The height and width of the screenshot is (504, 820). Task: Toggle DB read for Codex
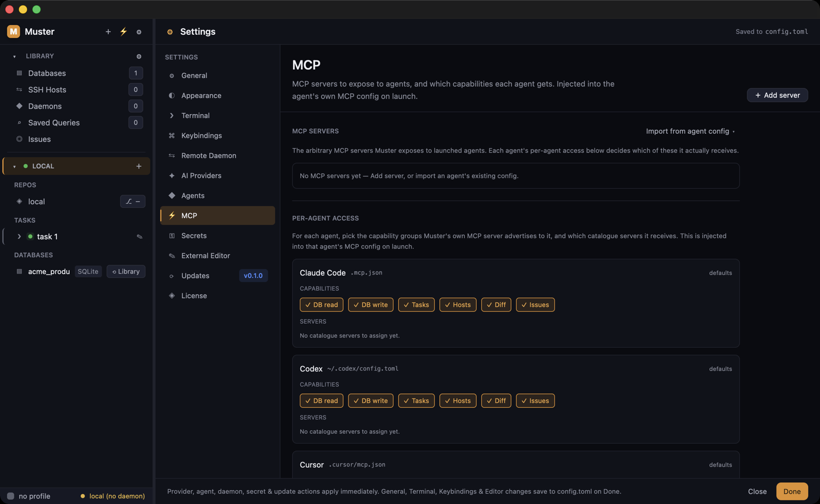tap(321, 401)
